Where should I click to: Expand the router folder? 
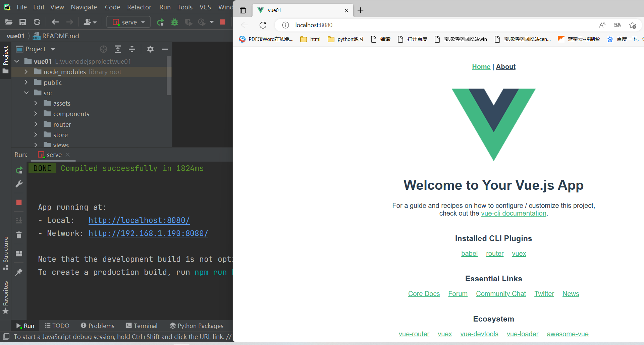pyautogui.click(x=36, y=124)
